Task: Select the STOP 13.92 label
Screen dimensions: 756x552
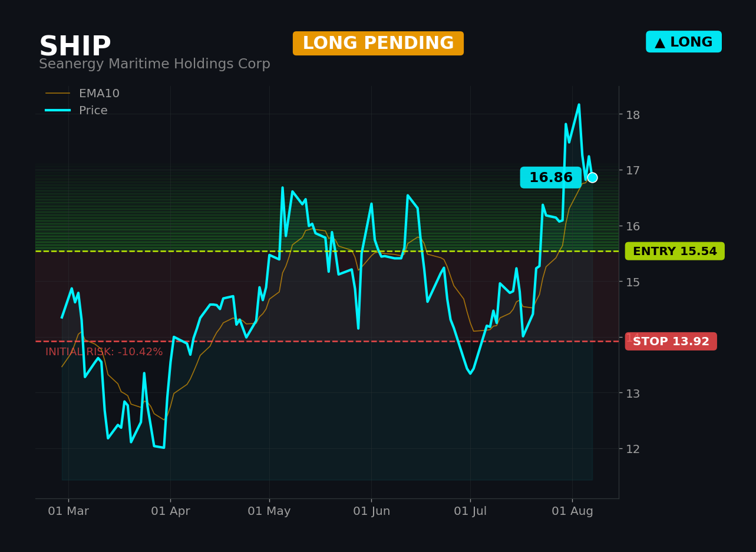Action: [x=671, y=341]
